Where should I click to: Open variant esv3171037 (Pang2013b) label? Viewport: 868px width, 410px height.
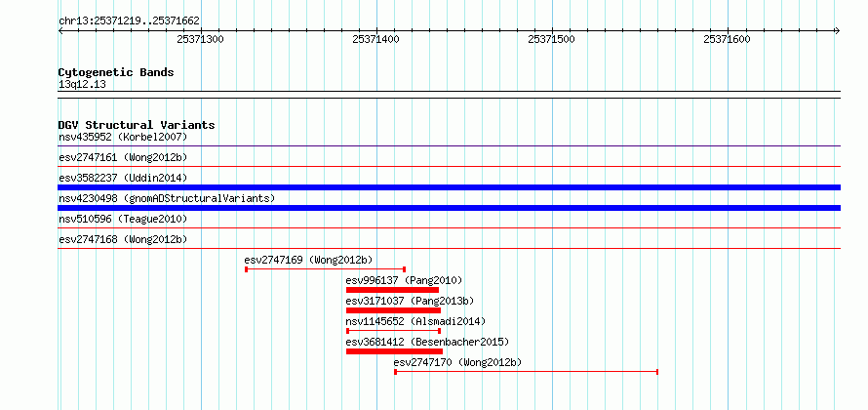tap(410, 301)
